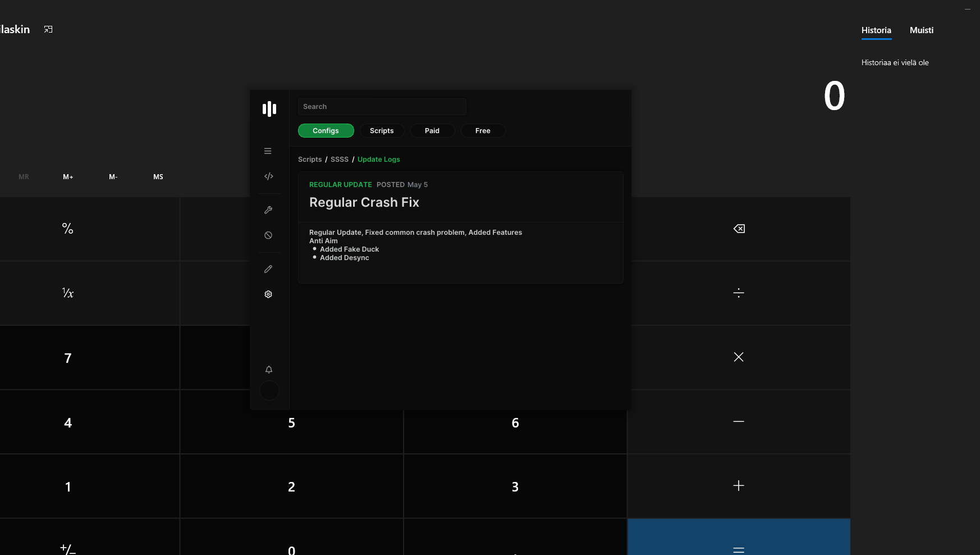Select the pencil edit icon in sidebar

(268, 269)
